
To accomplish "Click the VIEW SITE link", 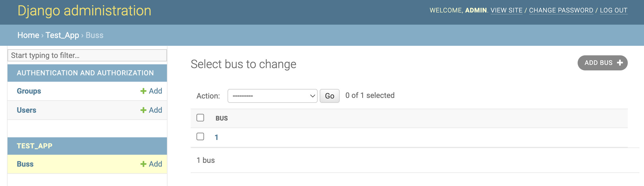I will click(506, 10).
